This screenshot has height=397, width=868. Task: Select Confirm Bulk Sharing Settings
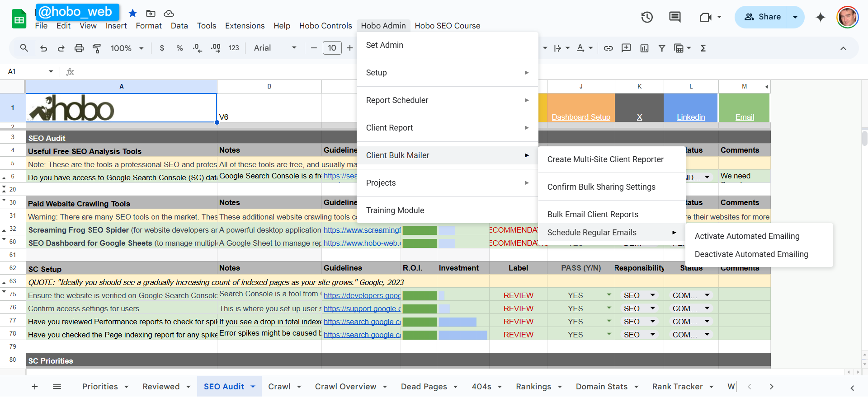[x=612, y=187]
